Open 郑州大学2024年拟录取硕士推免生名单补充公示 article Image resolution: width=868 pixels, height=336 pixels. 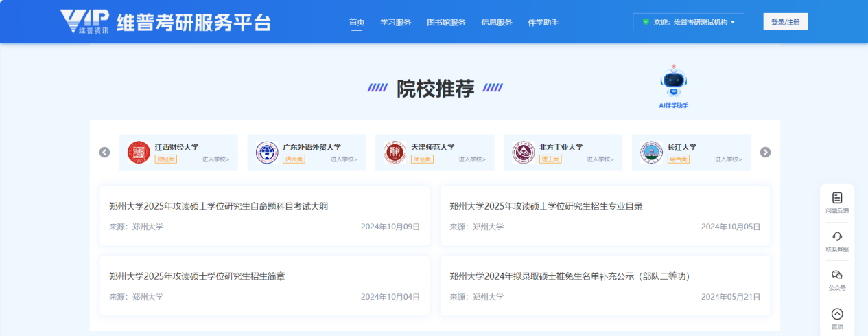570,276
